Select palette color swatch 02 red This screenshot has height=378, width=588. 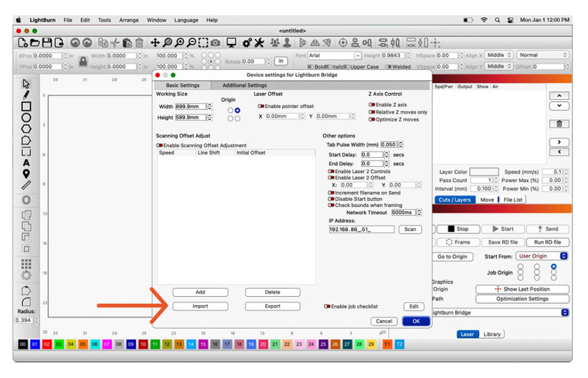click(x=47, y=345)
